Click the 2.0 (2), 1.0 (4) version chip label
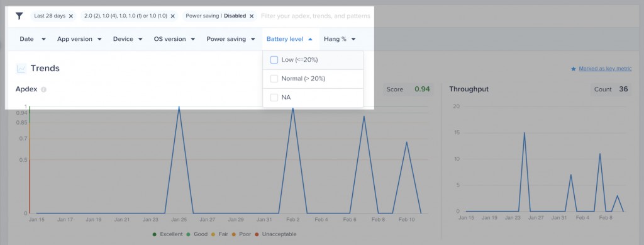 [126, 16]
